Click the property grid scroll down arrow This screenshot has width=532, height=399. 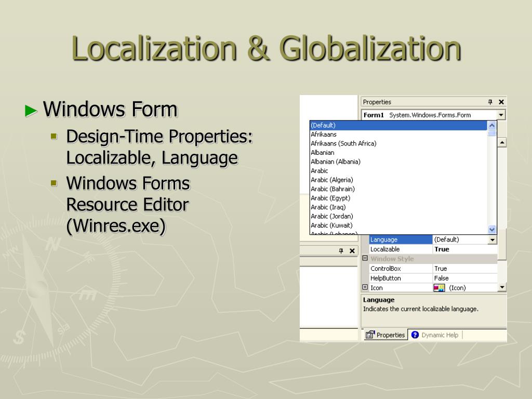502,287
